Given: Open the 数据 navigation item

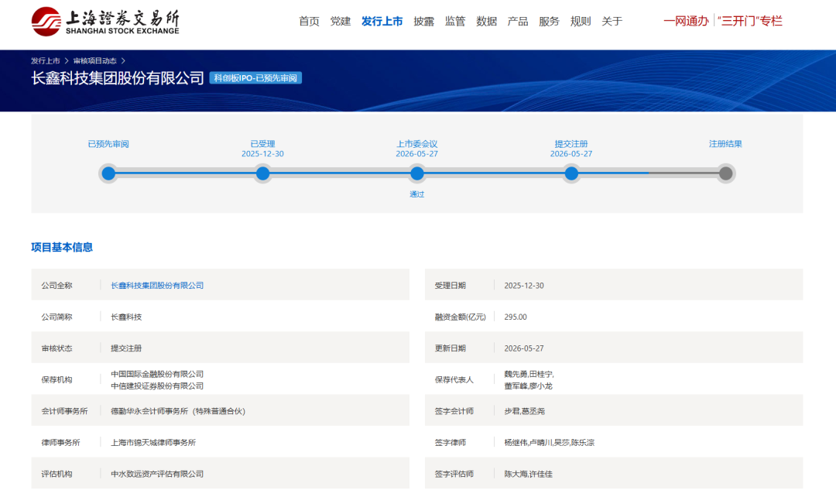Looking at the screenshot, I should pos(486,22).
